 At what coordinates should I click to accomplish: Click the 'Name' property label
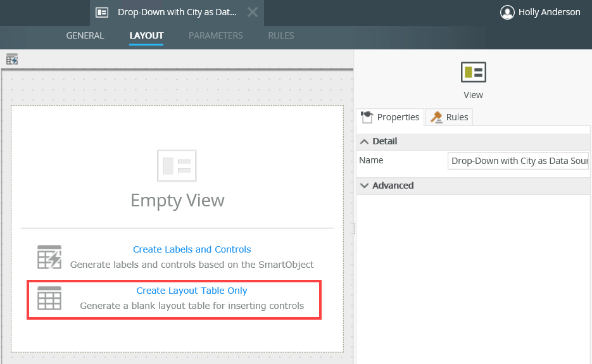point(371,160)
